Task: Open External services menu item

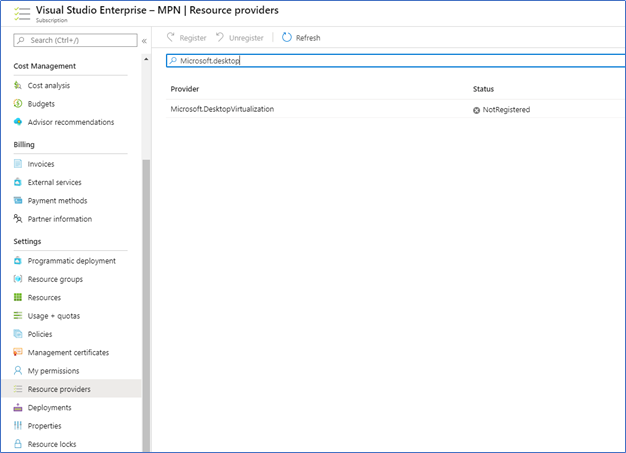Action: click(54, 182)
